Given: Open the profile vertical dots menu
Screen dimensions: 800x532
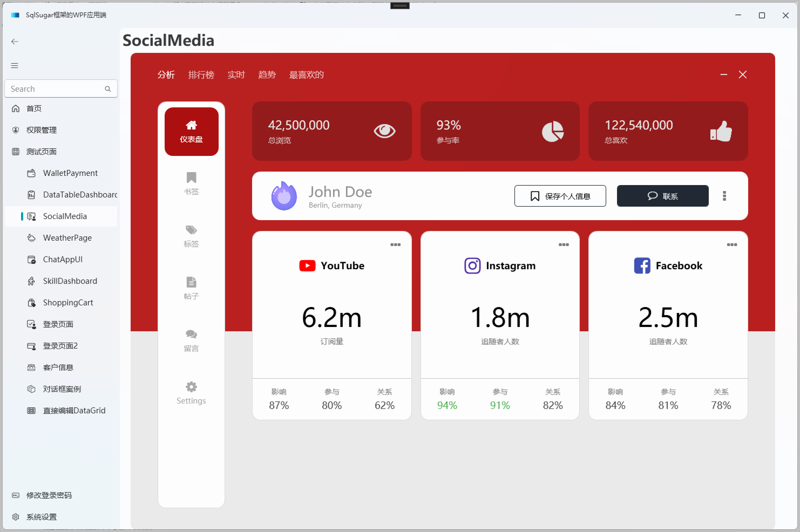Looking at the screenshot, I should (724, 196).
